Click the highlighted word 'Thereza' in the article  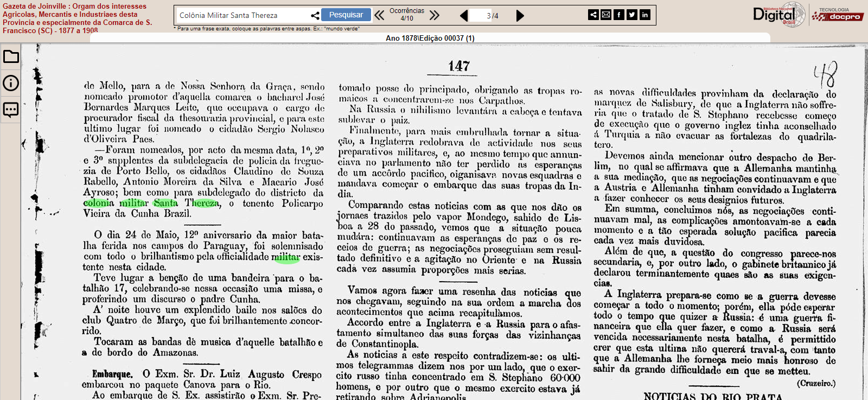(x=202, y=203)
